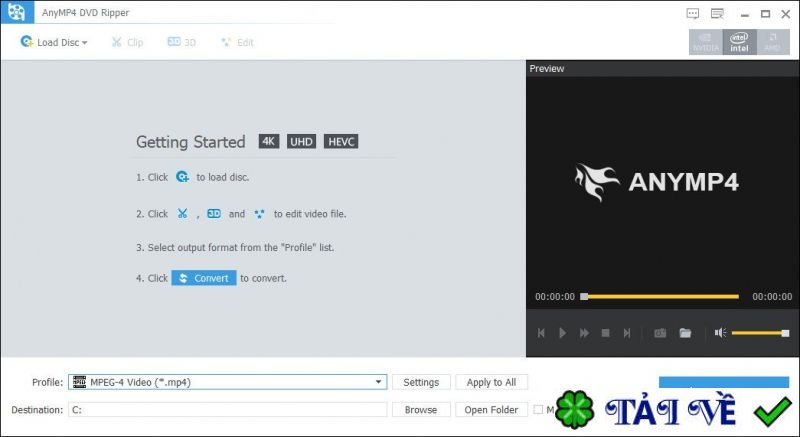Select the Clip tool in the toolbar
This screenshot has height=437, width=800.
(128, 42)
